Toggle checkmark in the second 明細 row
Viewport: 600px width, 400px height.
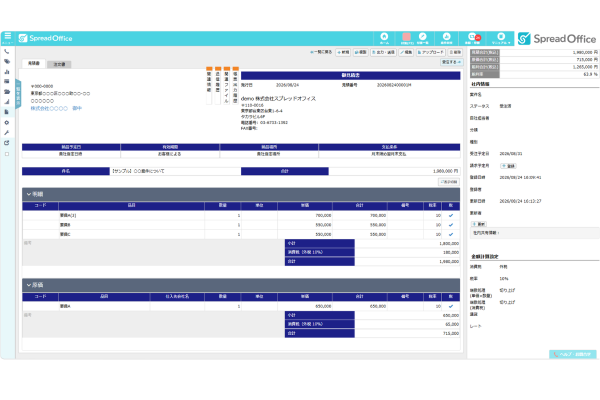(451, 225)
